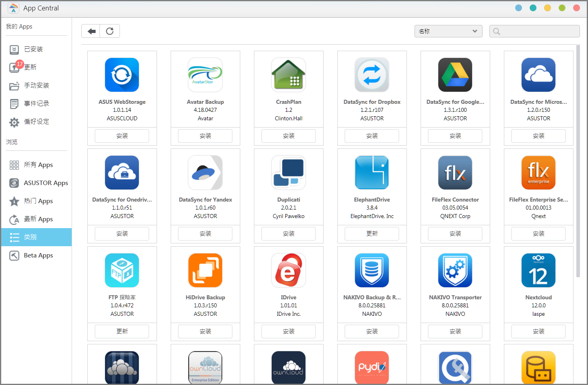Install HiDrive Backup
The height and width of the screenshot is (385, 588).
click(x=205, y=331)
